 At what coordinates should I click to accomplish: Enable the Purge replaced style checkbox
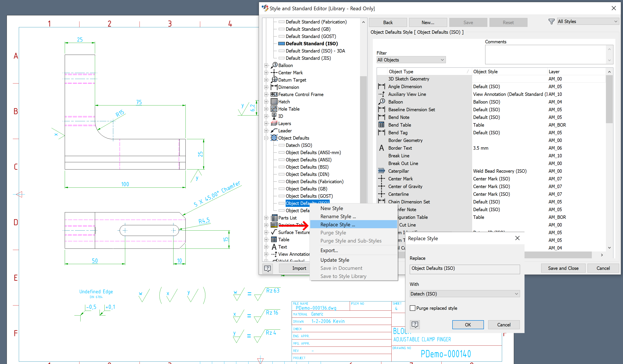click(x=412, y=308)
